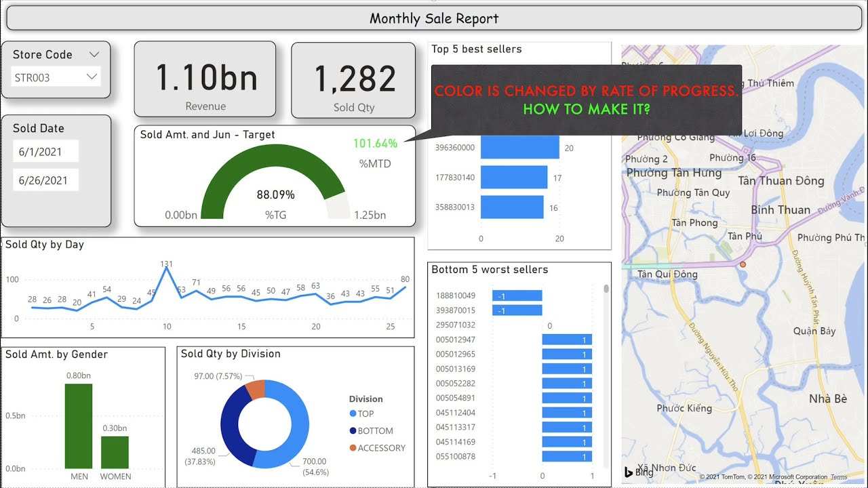The height and width of the screenshot is (488, 868).
Task: Click the 71 data label on the line chart
Action: click(196, 282)
